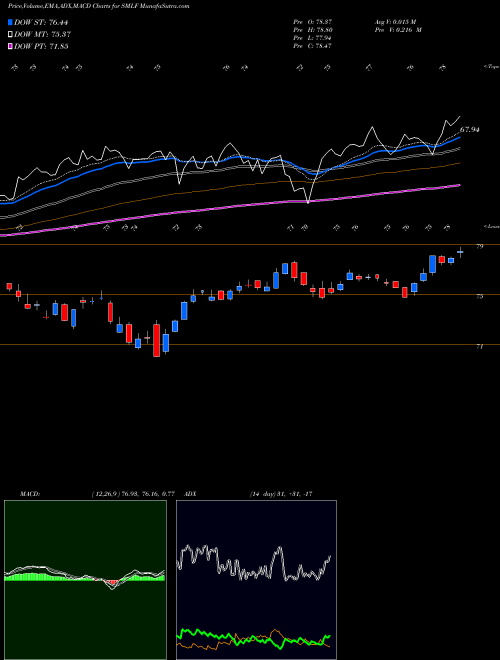Select the 'DOW PT: 71.85' legend label
The height and width of the screenshot is (660, 500).
pyautogui.click(x=41, y=46)
